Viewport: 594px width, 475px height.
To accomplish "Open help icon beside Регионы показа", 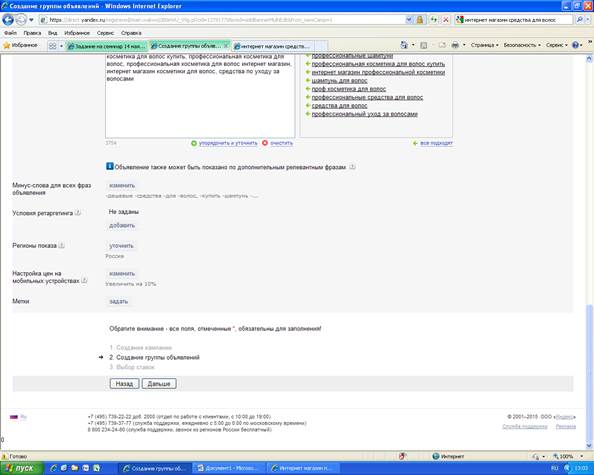I will pos(61,245).
